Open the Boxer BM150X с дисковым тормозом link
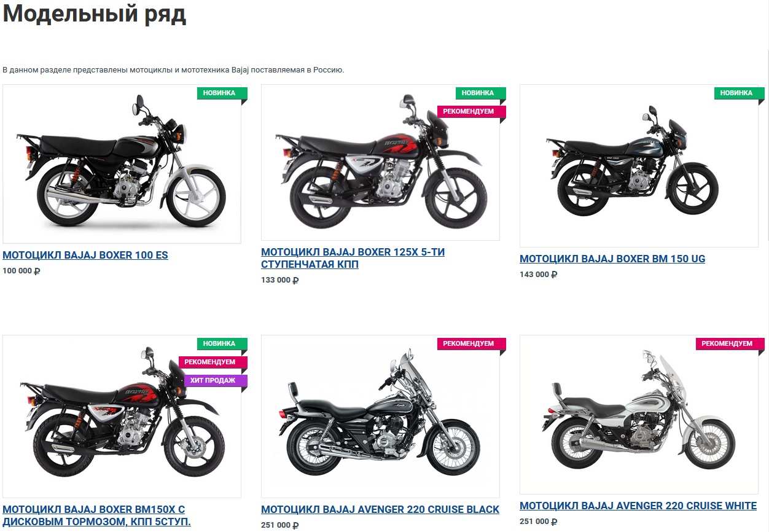 [96, 515]
